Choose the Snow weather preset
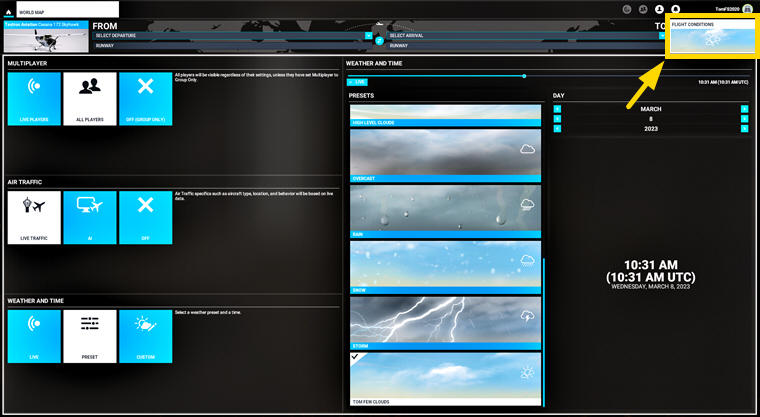 [x=445, y=267]
